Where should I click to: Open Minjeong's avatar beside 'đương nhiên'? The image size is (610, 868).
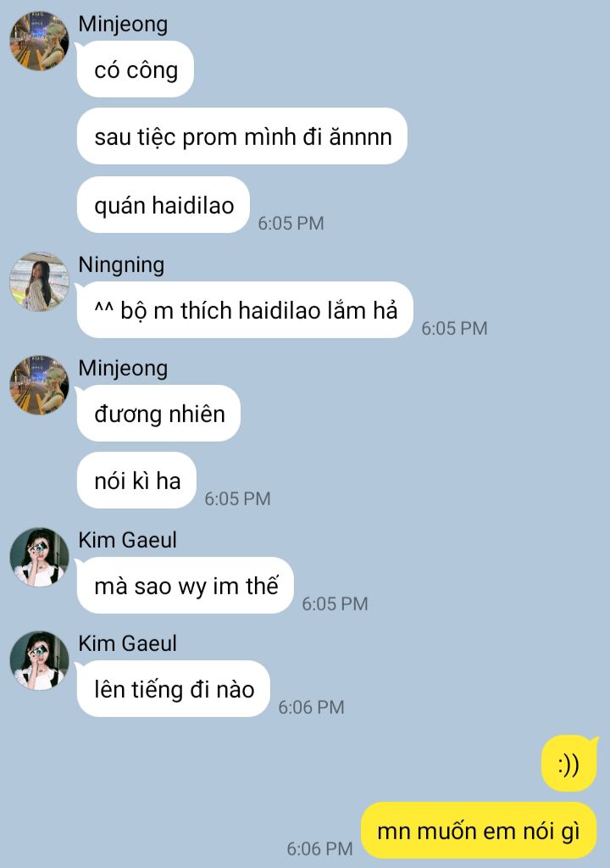[39, 386]
